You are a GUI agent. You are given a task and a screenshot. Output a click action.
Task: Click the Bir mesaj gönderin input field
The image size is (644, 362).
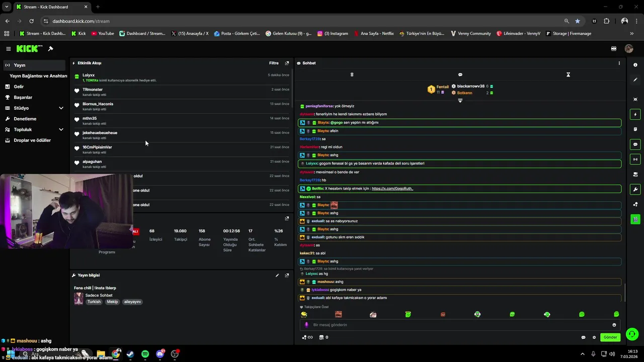(x=460, y=325)
